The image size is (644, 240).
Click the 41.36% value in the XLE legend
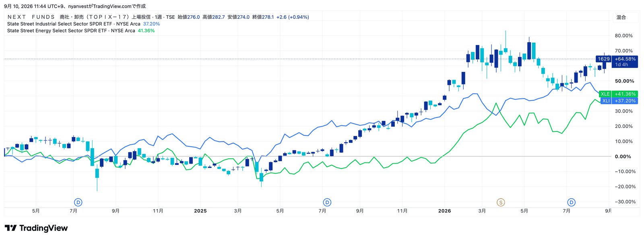pos(146,31)
